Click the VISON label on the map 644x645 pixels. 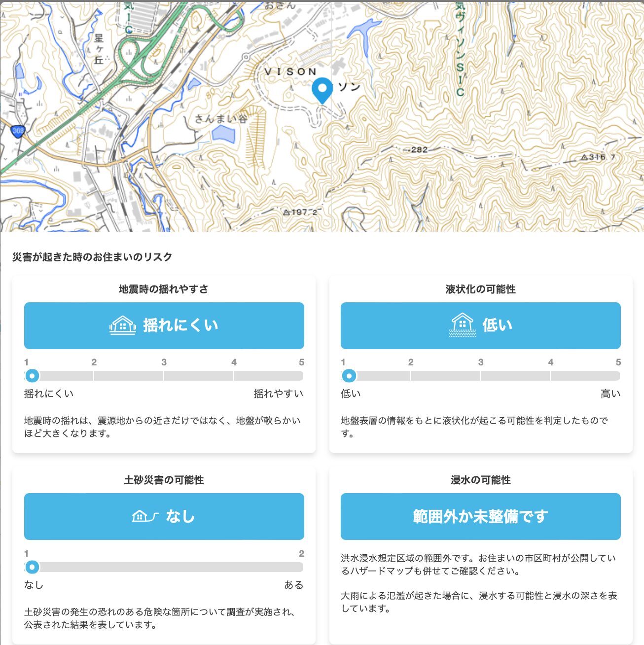click(x=290, y=72)
